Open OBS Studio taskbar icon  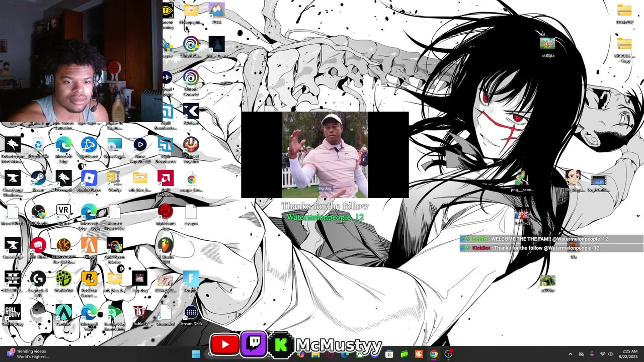[448, 354]
